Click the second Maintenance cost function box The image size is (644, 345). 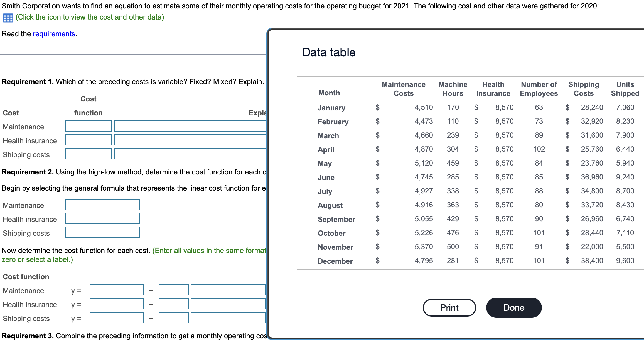point(173,290)
